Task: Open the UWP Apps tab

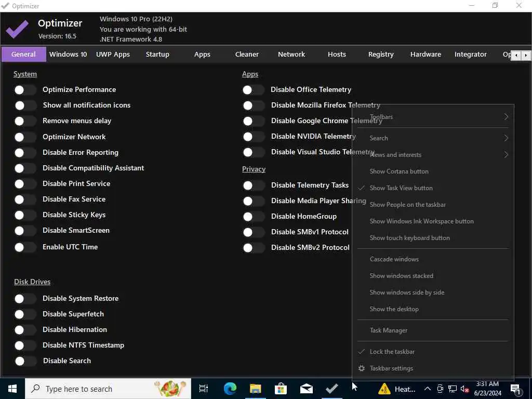Action: coord(113,54)
